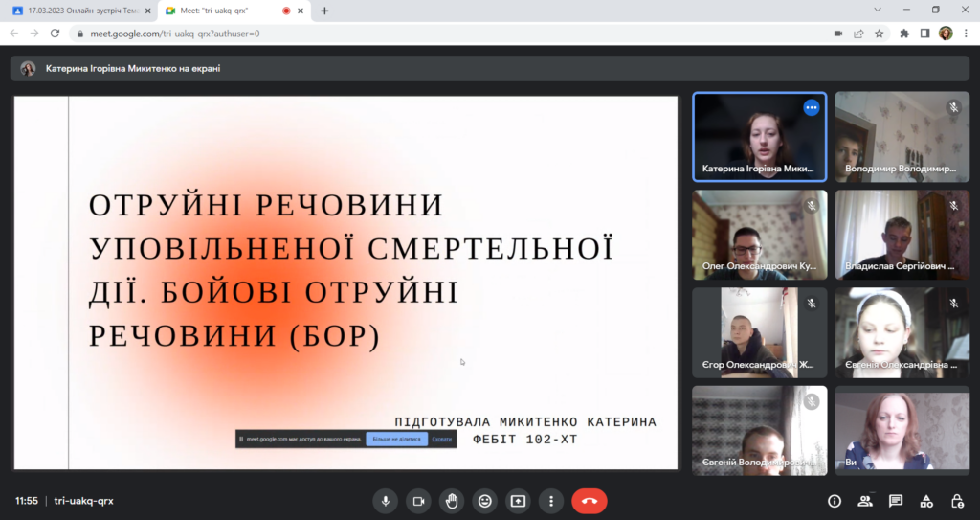The image size is (980, 520).
Task: Click the 'Сховати' hide link
Action: coord(441,440)
